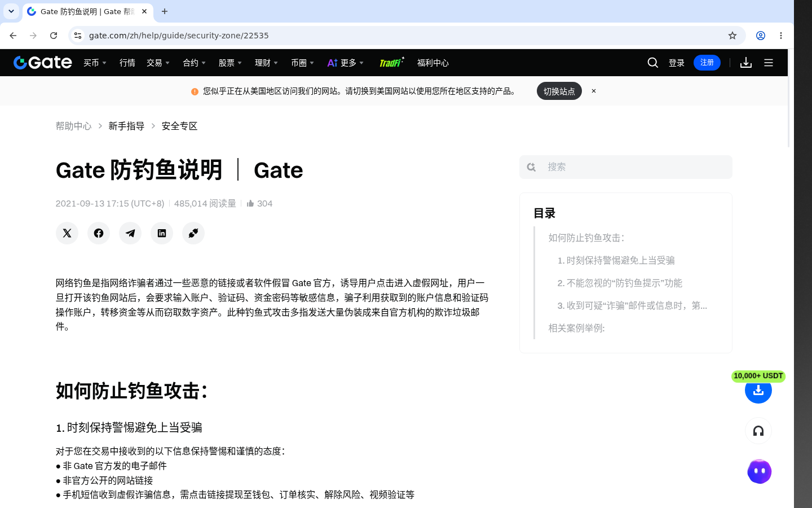View site information icon in address bar
812x508 pixels.
tap(78, 36)
